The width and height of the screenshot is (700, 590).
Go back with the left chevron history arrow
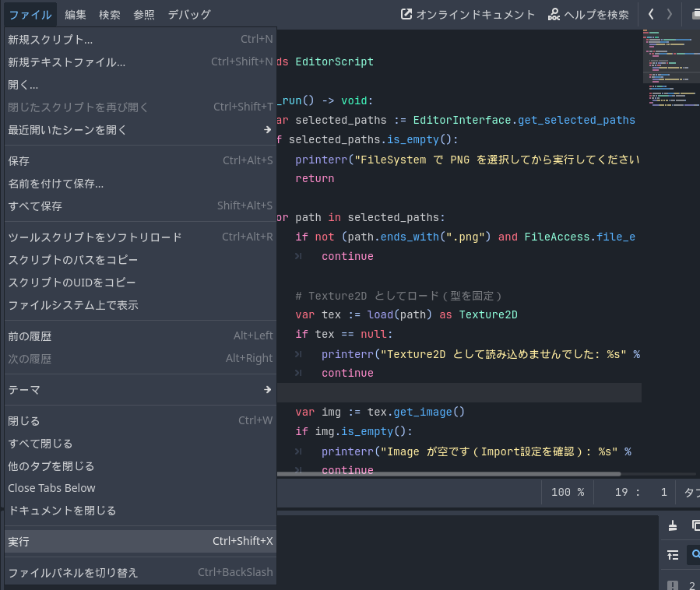(x=651, y=14)
